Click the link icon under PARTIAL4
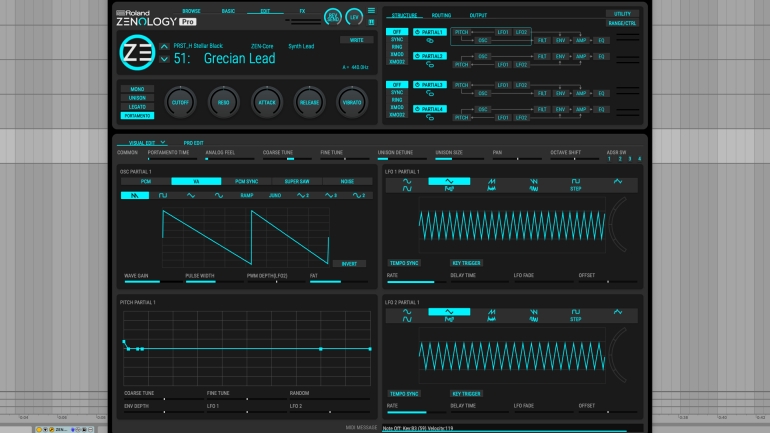The width and height of the screenshot is (770, 433). (430, 117)
